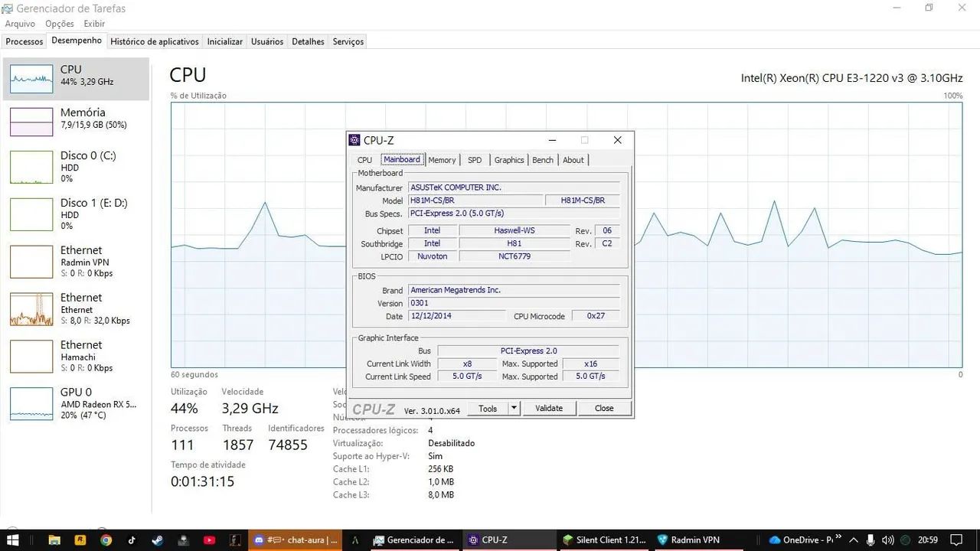Open the Exibir menu
The height and width of the screenshot is (551, 980).
94,24
